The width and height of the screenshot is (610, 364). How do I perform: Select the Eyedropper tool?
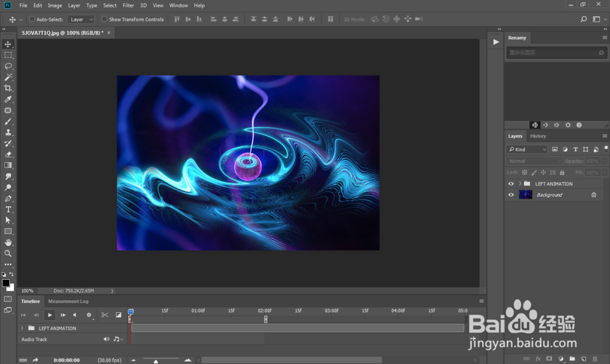(8, 99)
